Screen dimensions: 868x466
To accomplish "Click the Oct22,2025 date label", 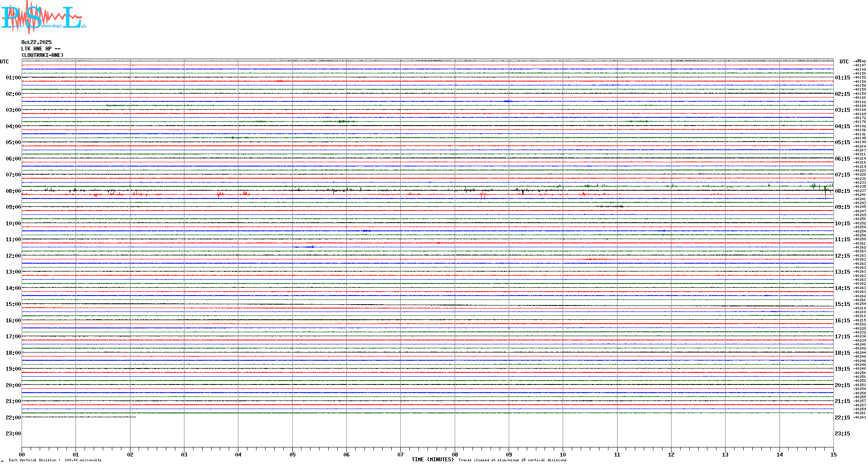I will (36, 42).
